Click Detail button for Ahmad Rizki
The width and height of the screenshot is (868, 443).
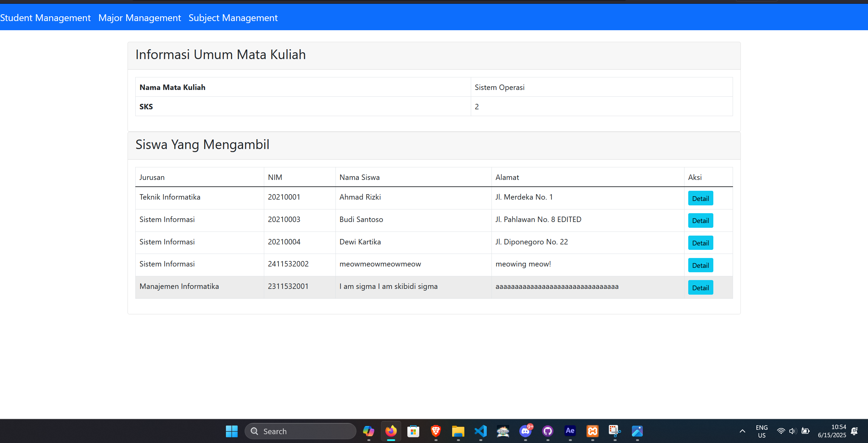pyautogui.click(x=700, y=199)
